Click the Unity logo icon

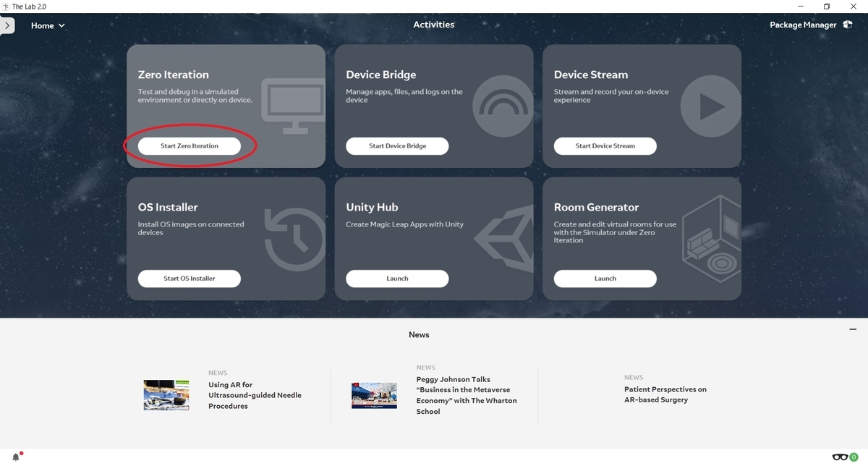[503, 240]
